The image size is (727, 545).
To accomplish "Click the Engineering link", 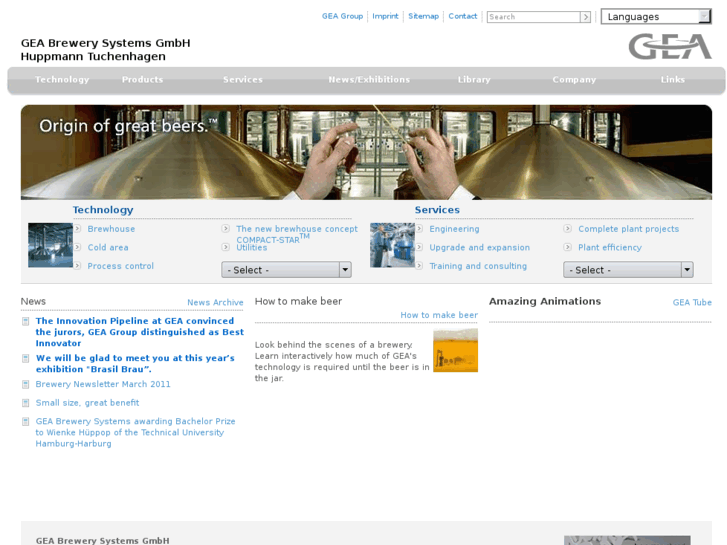I will point(454,229).
